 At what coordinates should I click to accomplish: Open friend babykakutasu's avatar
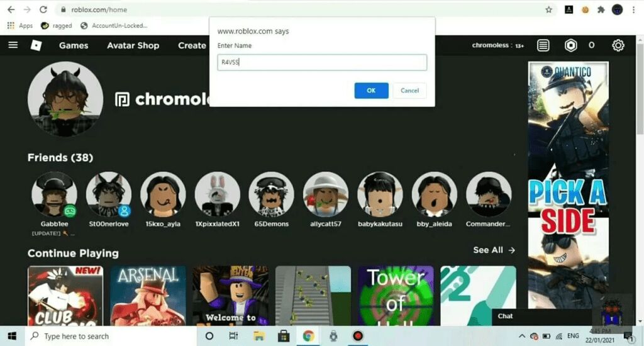pos(380,194)
